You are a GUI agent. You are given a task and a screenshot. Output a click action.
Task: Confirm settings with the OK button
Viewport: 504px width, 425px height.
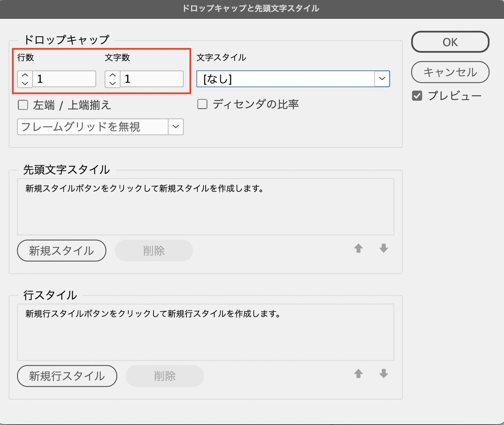[450, 42]
